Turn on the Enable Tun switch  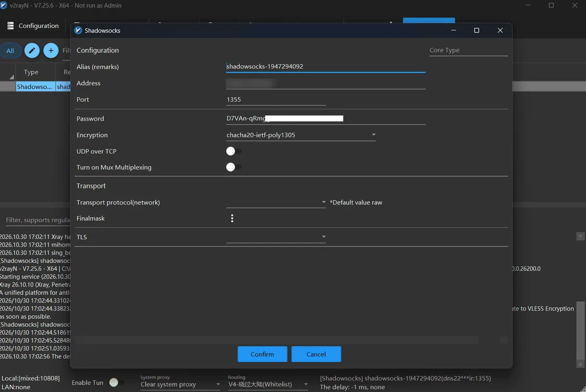pos(118,383)
